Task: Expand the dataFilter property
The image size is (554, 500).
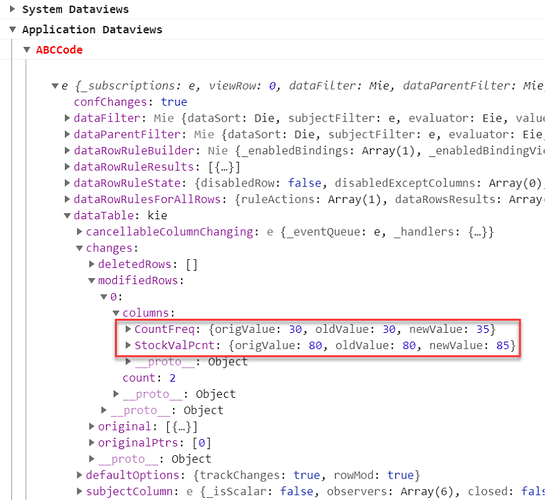Action: pyautogui.click(x=67, y=118)
